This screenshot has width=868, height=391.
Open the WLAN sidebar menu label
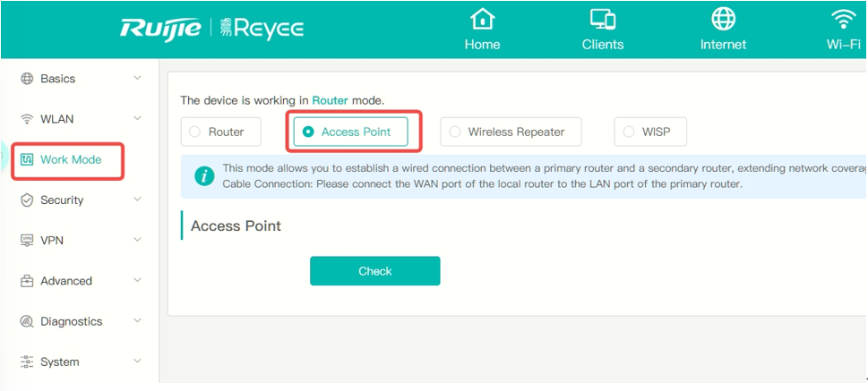click(x=57, y=119)
